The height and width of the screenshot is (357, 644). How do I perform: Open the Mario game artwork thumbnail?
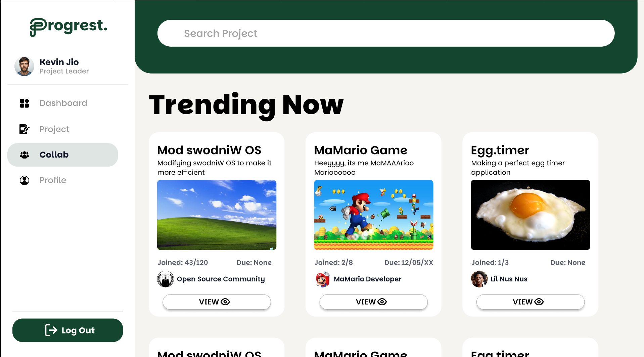coord(373,215)
